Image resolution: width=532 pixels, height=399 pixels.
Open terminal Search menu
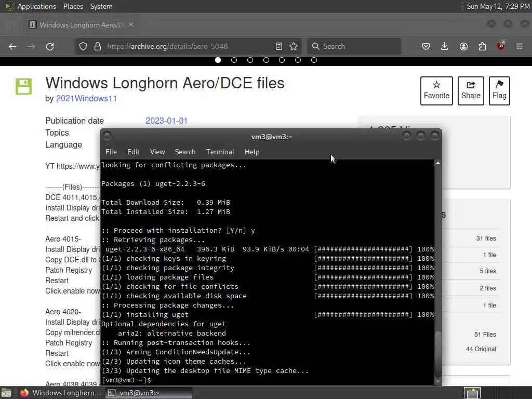coord(185,152)
